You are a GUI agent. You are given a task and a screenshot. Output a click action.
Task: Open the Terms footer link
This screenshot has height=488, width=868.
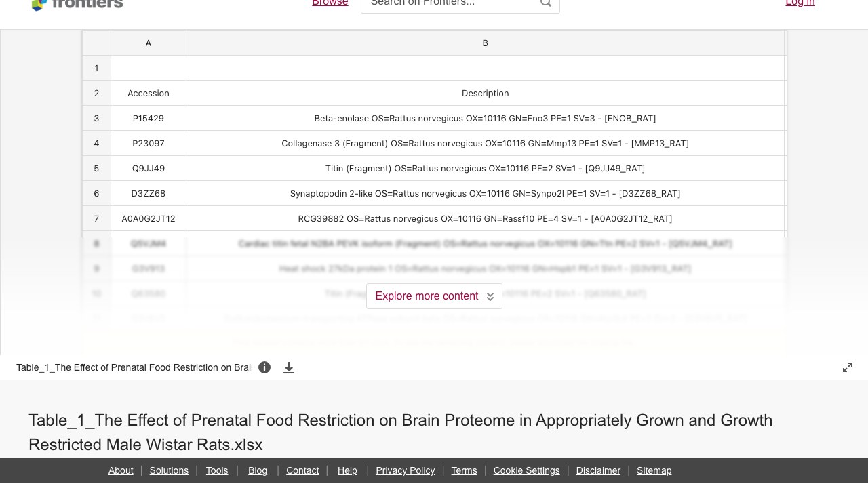coord(465,470)
